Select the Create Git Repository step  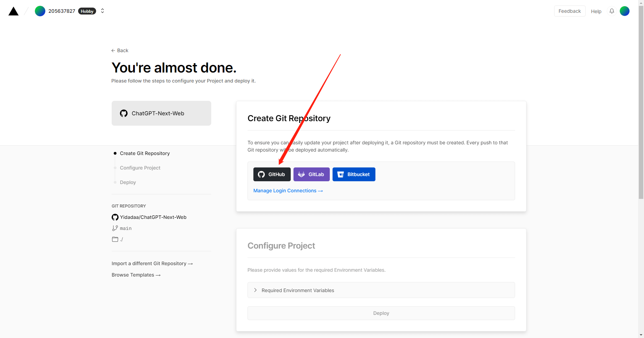tap(144, 153)
